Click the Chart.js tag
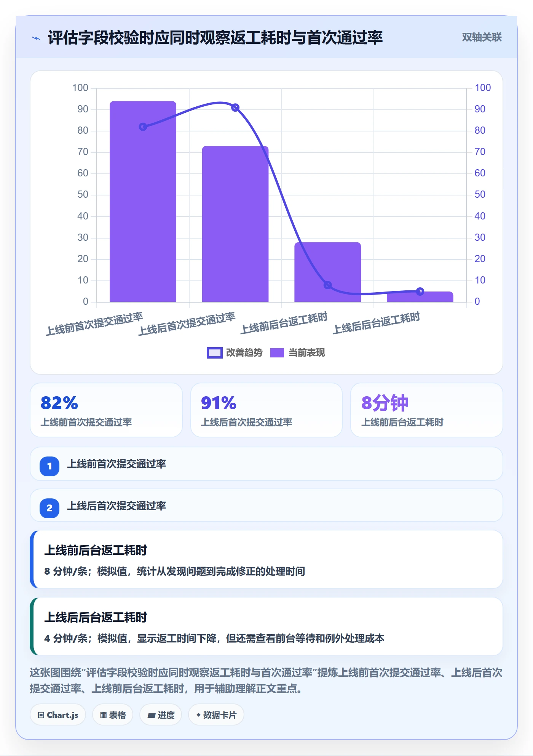The height and width of the screenshot is (756, 533). point(58,715)
